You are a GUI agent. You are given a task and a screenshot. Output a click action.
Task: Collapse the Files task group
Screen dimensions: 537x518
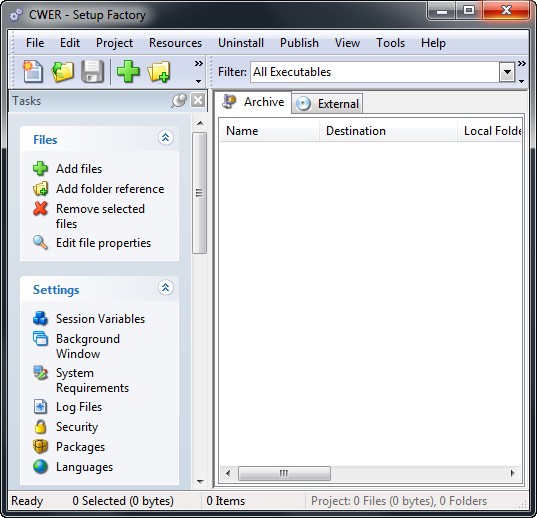coord(166,138)
